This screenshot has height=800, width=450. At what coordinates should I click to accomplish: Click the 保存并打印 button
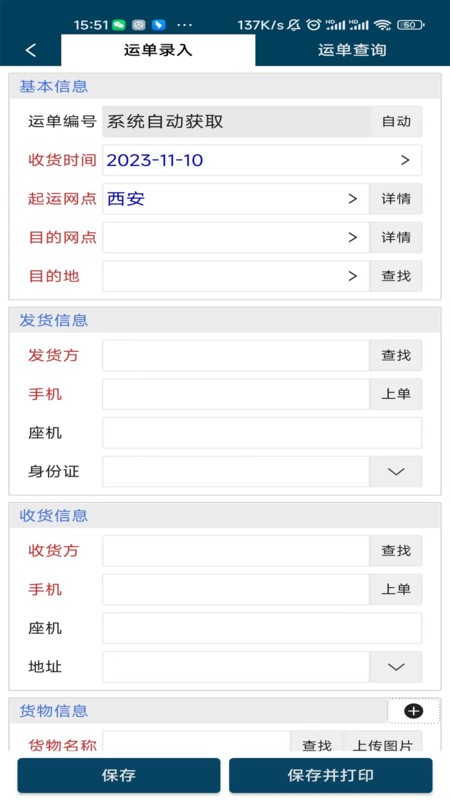(331, 775)
